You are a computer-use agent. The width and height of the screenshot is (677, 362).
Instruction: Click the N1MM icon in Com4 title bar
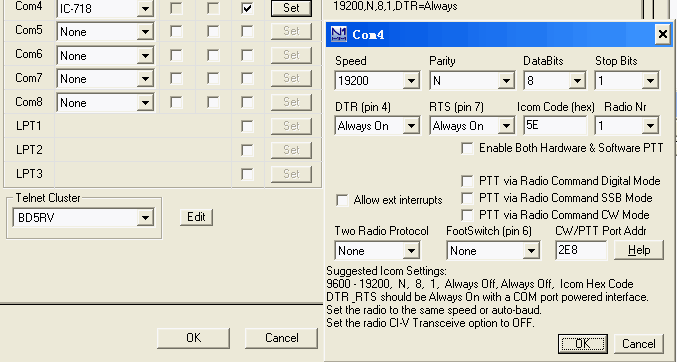point(339,34)
